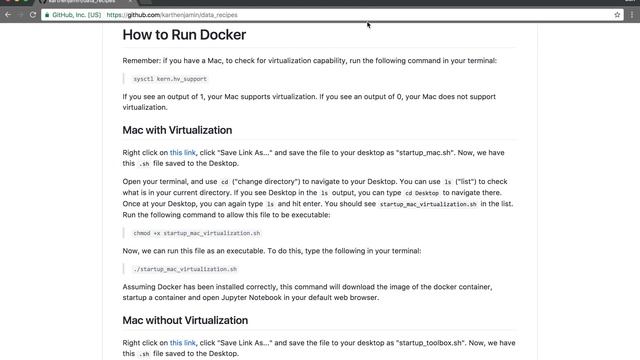The width and height of the screenshot is (640, 360).
Task: Click the 'sysctl kern.hv_support' code block
Action: coord(170,79)
